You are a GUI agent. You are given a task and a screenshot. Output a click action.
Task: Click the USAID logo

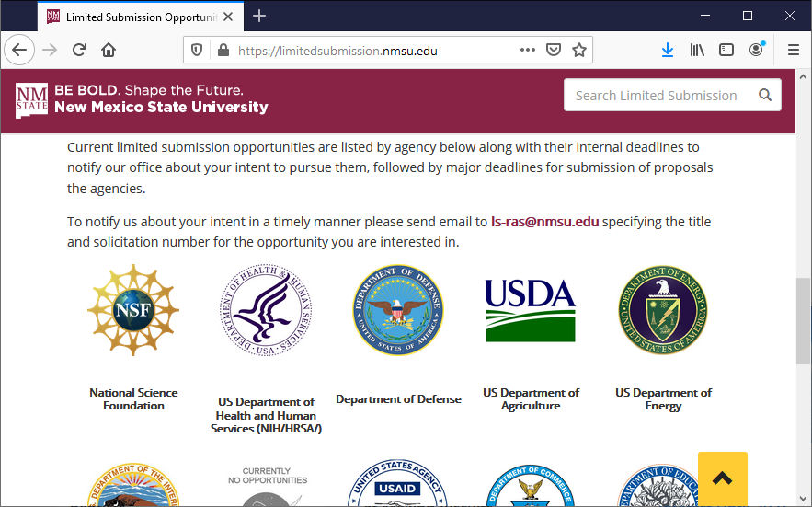coord(398,482)
